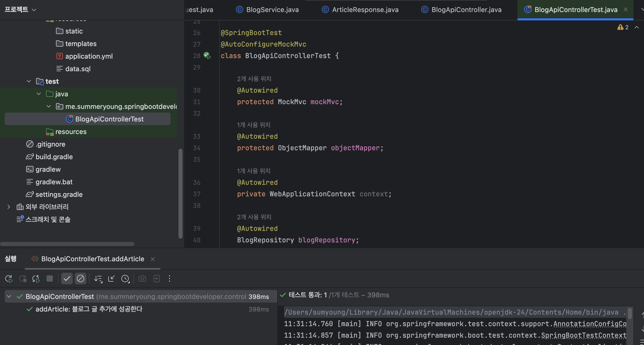Toggle auto-test rerun icon
The height and width of the screenshot is (345, 644).
(x=36, y=279)
